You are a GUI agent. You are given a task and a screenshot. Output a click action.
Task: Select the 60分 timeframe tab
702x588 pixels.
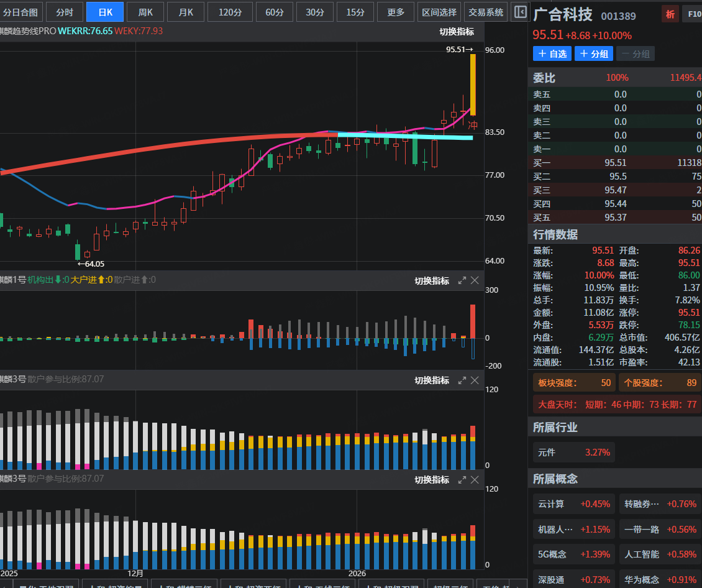click(x=274, y=12)
